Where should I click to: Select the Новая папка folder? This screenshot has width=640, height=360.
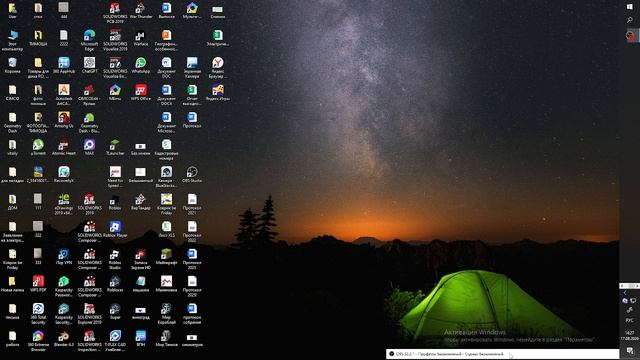(12, 284)
